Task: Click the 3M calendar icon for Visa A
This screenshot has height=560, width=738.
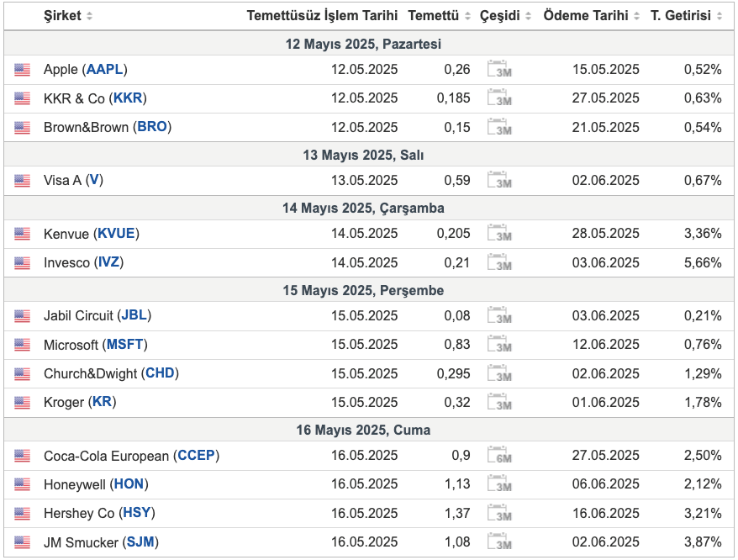Action: 499,180
